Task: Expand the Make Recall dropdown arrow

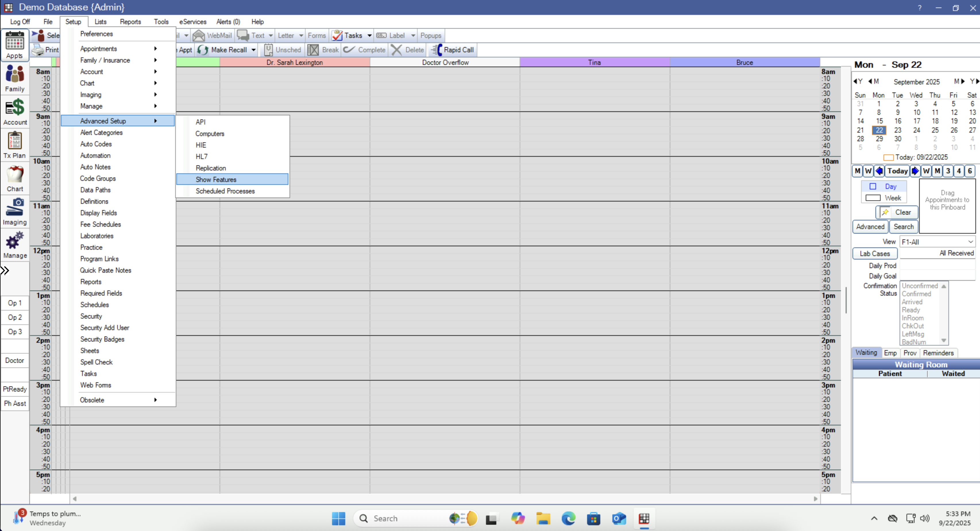Action: pos(253,50)
